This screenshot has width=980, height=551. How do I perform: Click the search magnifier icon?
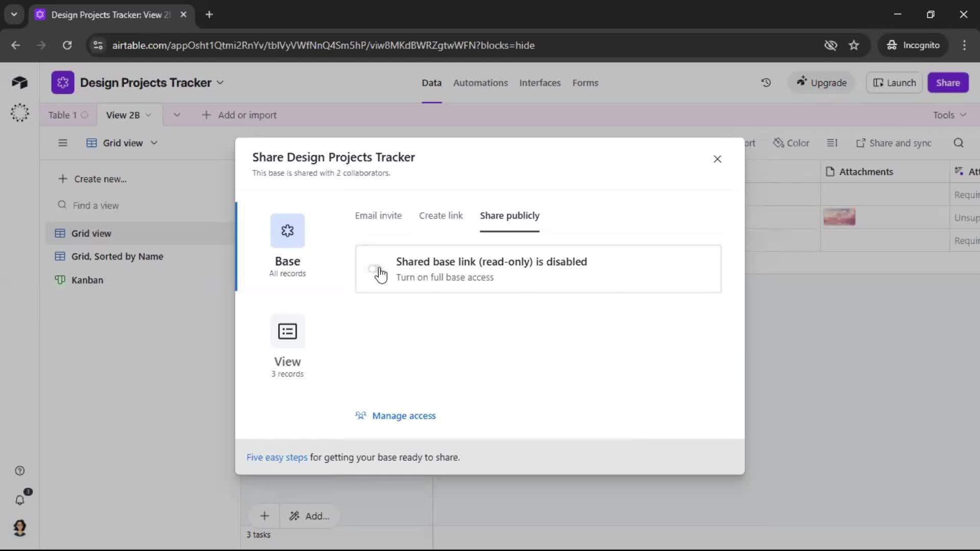click(x=959, y=143)
